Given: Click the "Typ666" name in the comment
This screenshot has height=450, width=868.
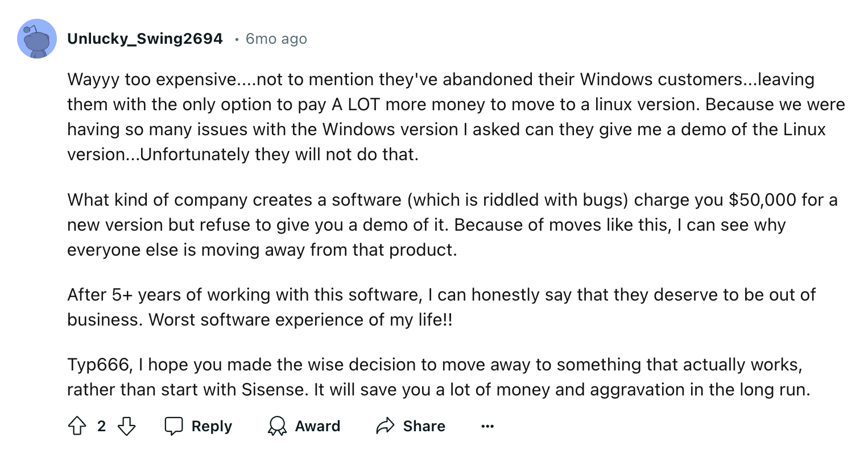Looking at the screenshot, I should point(98,364).
